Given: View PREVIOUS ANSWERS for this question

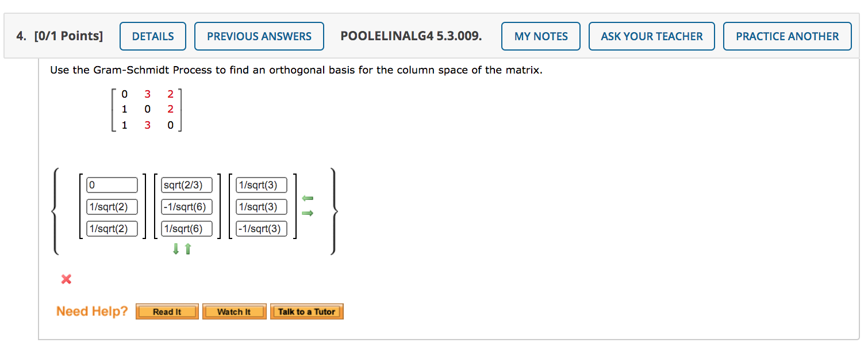Looking at the screenshot, I should coord(259,36).
